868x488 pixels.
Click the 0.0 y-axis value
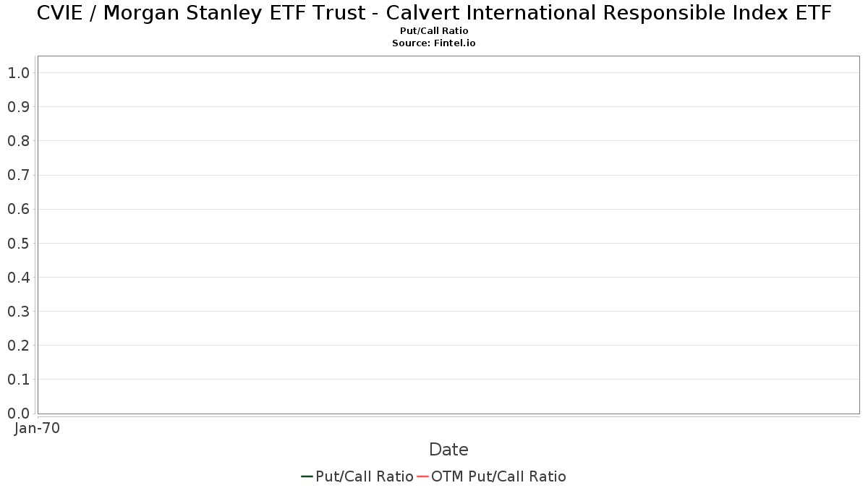(18, 413)
